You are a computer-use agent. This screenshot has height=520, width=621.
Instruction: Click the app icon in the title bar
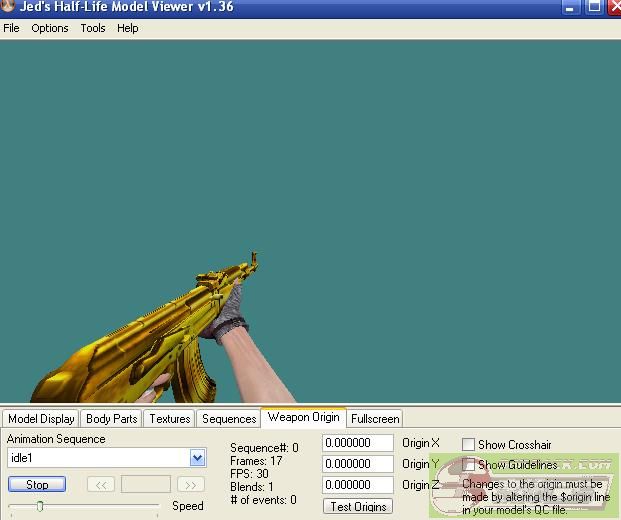tap(8, 7)
